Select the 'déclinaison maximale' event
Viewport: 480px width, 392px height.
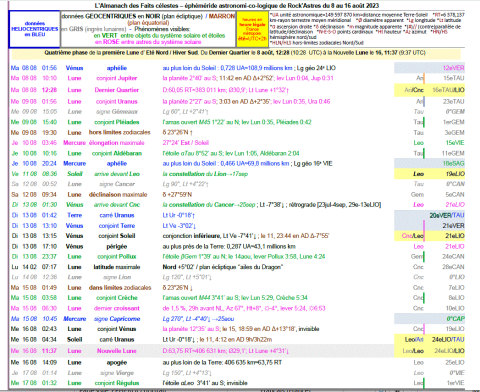[x=118, y=194]
